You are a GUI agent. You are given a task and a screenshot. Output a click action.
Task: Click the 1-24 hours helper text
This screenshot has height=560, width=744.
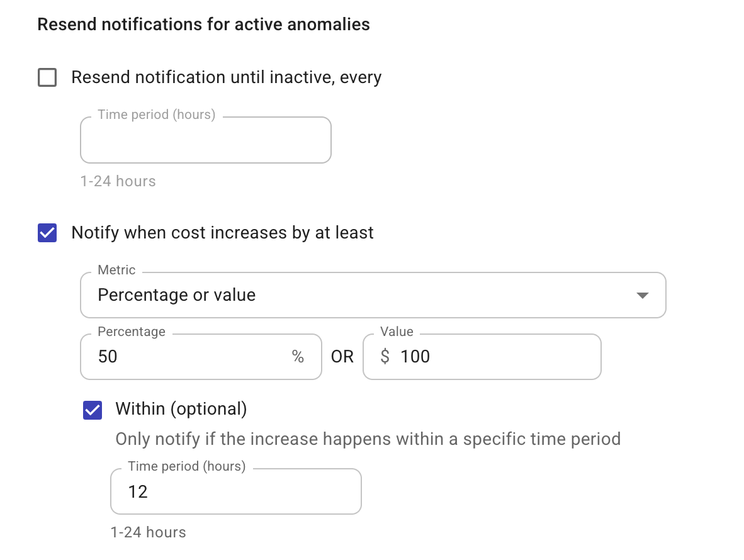click(118, 181)
